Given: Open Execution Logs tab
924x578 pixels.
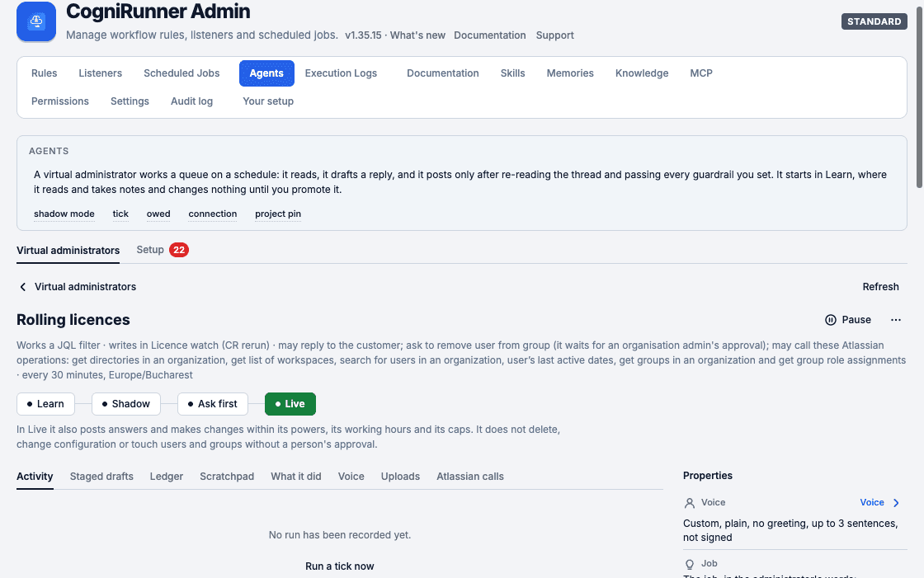Looking at the screenshot, I should click(341, 73).
